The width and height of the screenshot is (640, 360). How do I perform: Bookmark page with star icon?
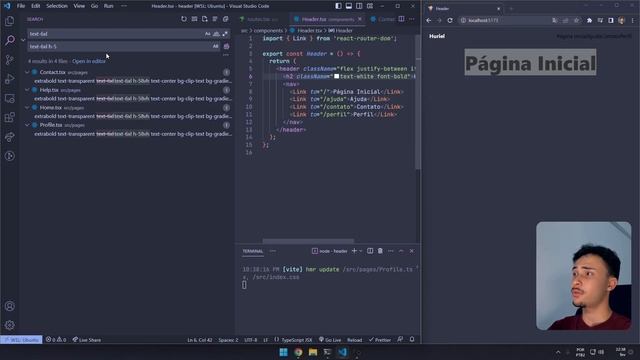point(576,20)
